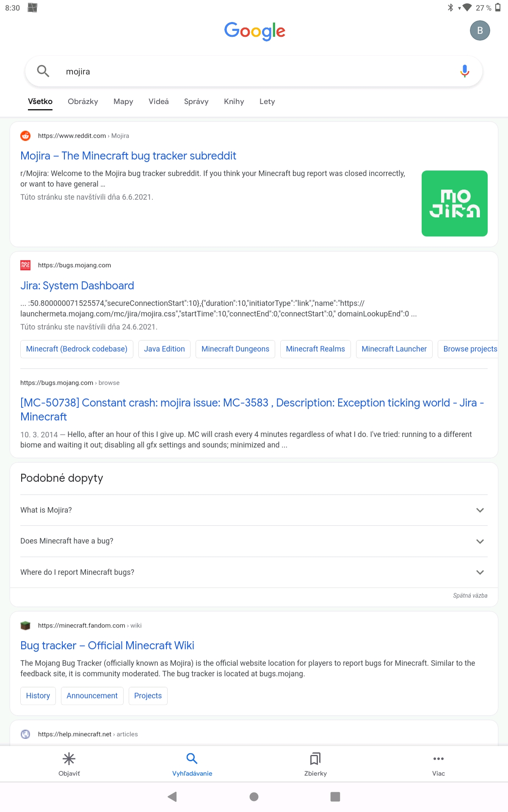Tap the Android home button

tap(254, 797)
